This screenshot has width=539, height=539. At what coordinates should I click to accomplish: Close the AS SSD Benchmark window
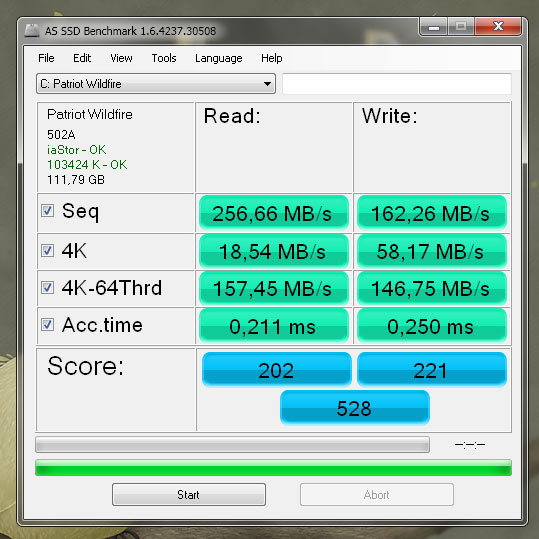(498, 26)
